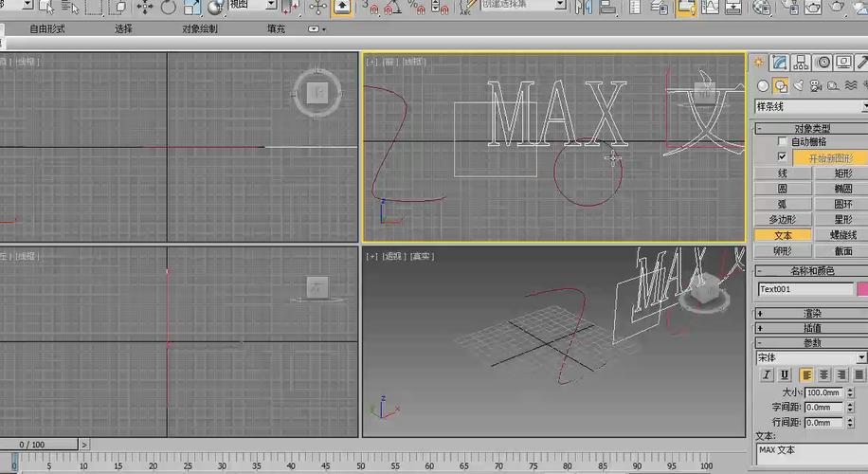Activate the Select and Move tool
Image resolution: width=868 pixels, height=474 pixels.
[x=145, y=7]
